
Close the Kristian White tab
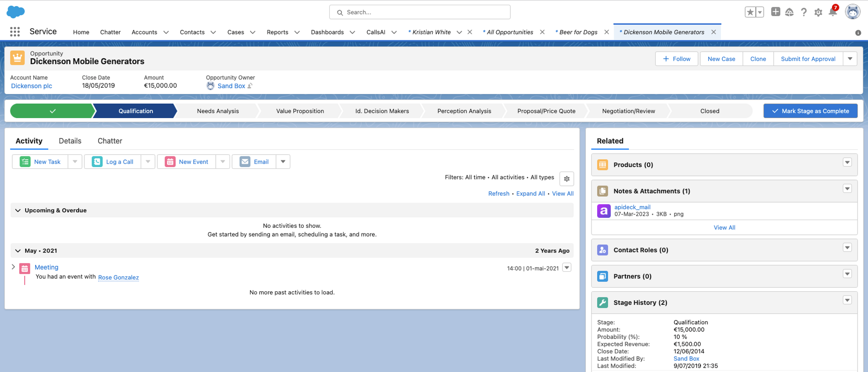pos(470,32)
